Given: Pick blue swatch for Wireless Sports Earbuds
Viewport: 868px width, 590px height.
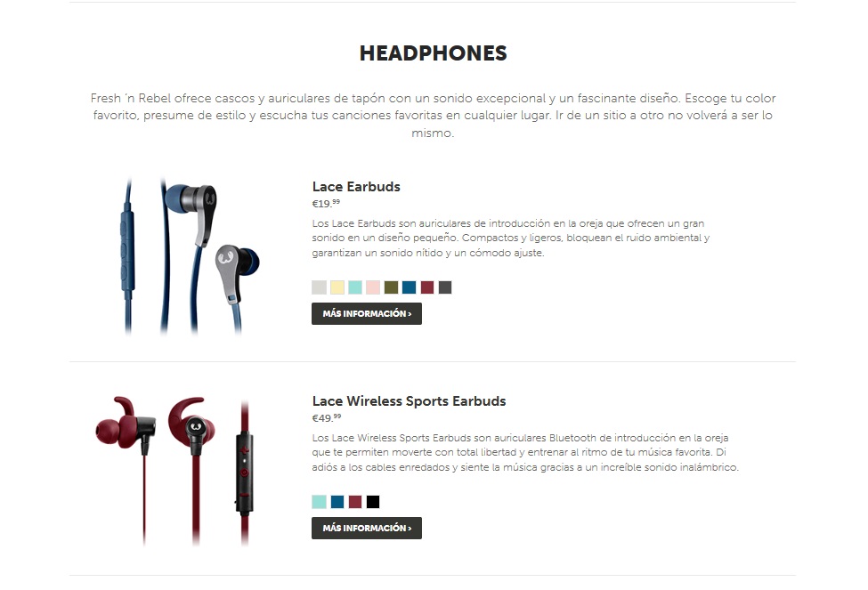Looking at the screenshot, I should 337,502.
